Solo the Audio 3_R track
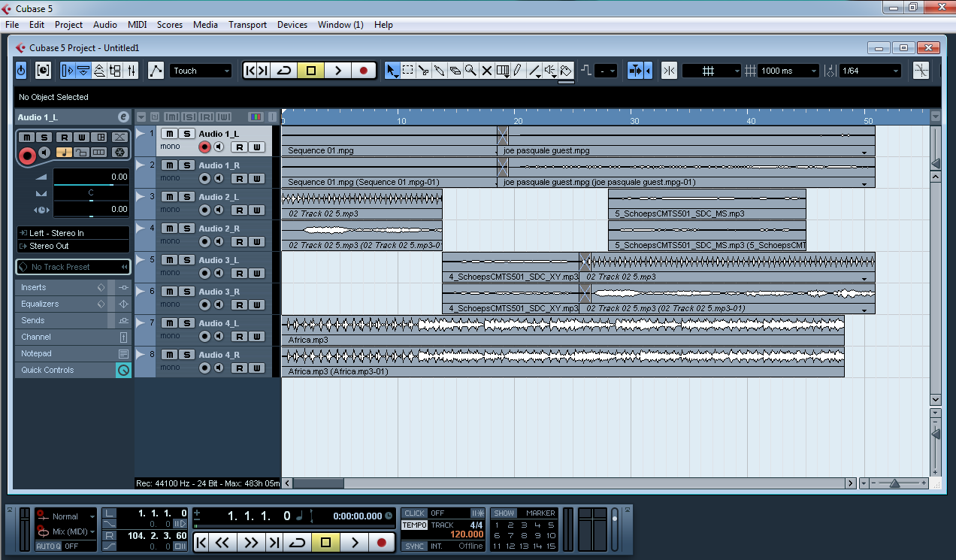Viewport: 956px width, 560px height. click(186, 292)
